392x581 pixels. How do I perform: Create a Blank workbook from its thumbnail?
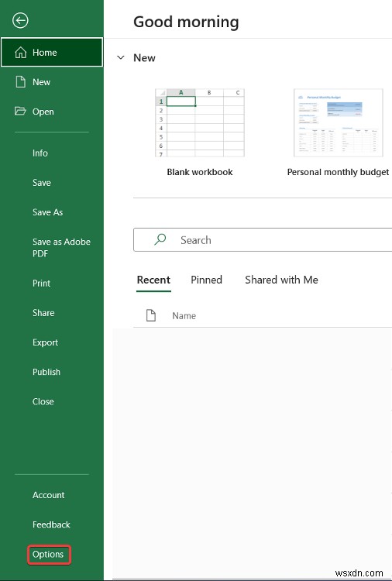[x=200, y=122]
